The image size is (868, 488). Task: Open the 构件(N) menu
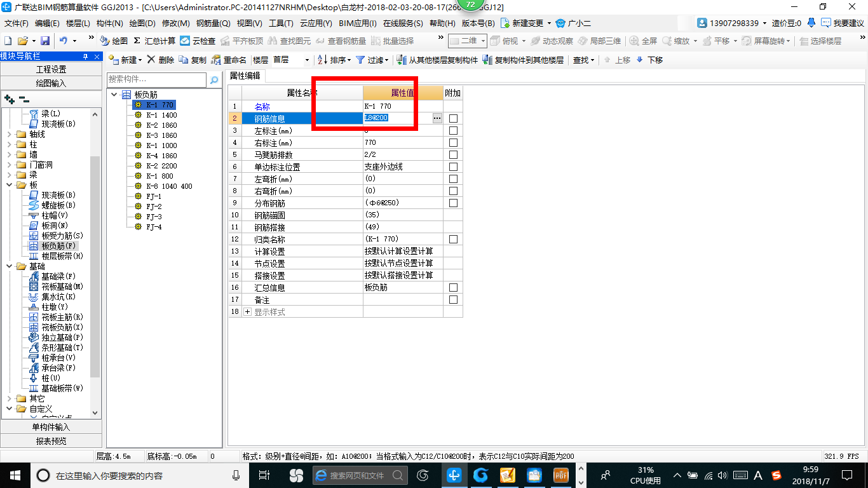point(109,23)
